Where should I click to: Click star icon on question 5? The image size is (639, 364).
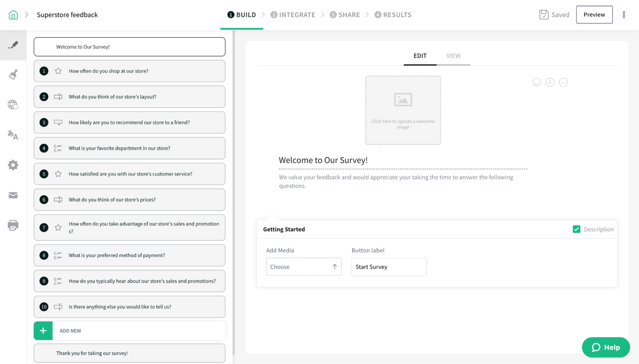point(58,174)
